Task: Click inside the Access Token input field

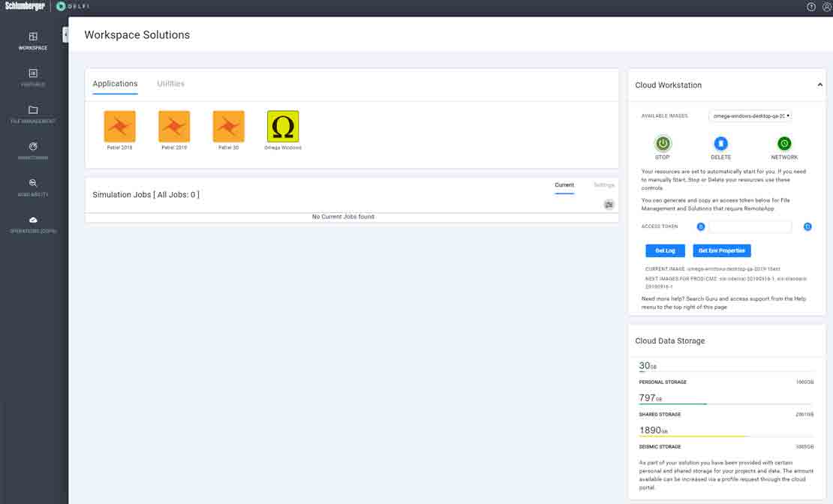Action: [750, 226]
